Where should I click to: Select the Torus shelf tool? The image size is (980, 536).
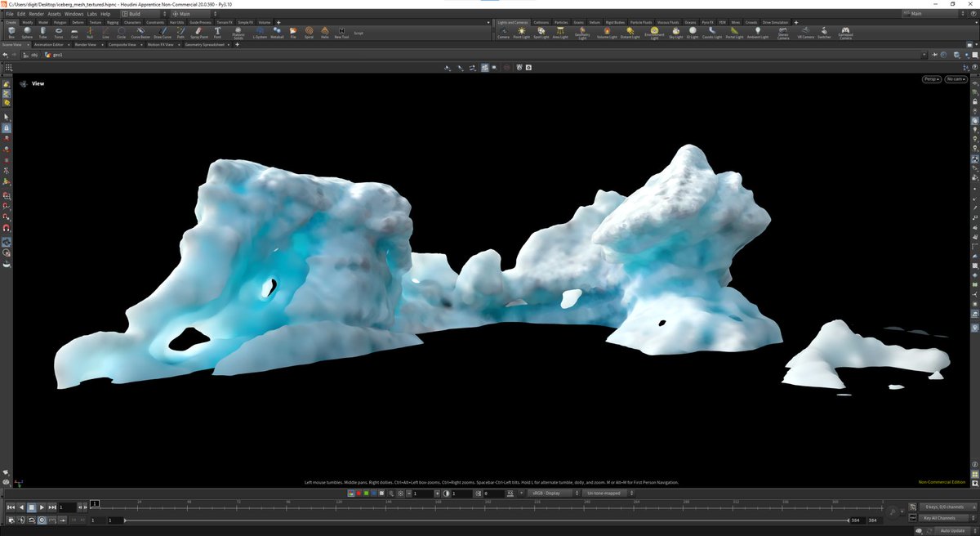coord(58,33)
